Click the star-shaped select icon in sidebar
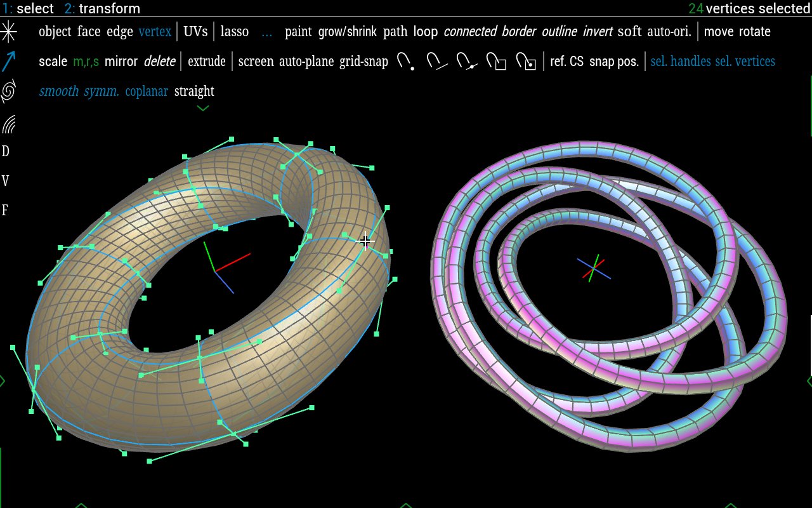The image size is (812, 508). point(9,31)
